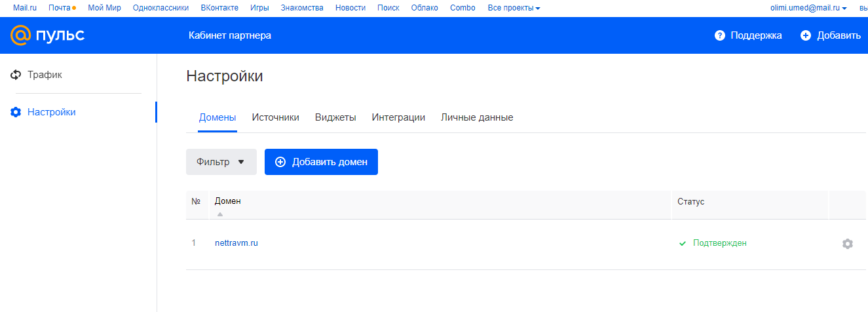Switch to the Виджеты tab

click(x=335, y=117)
